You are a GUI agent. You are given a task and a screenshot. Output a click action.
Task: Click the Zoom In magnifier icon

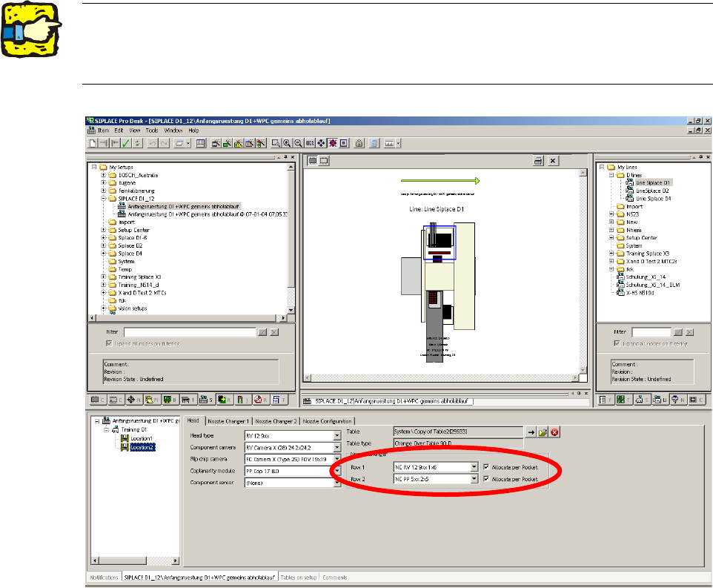(x=287, y=143)
